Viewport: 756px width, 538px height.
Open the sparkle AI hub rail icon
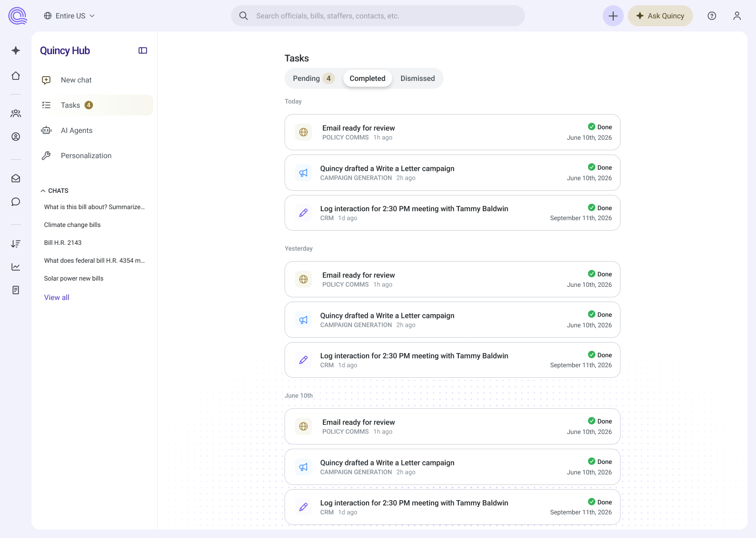16,50
